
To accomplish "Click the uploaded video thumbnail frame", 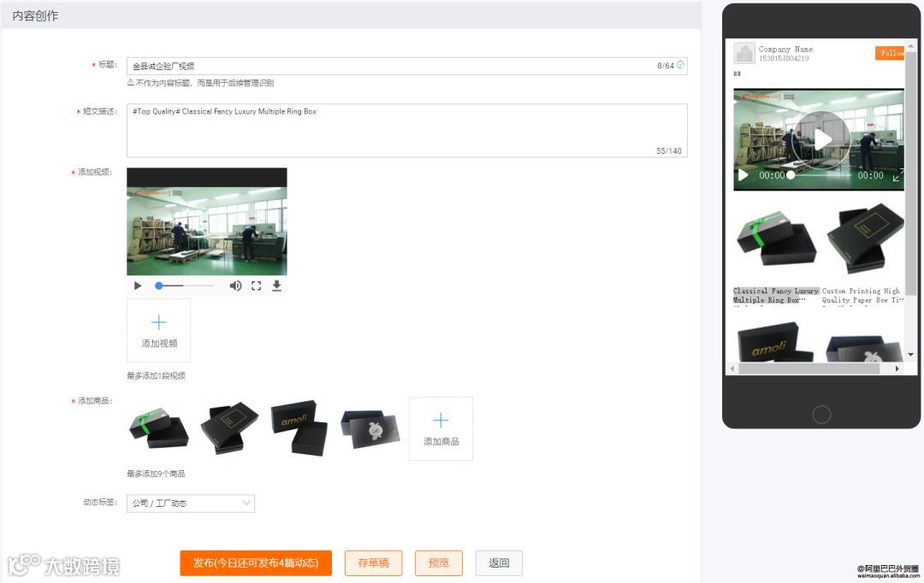I will click(207, 221).
